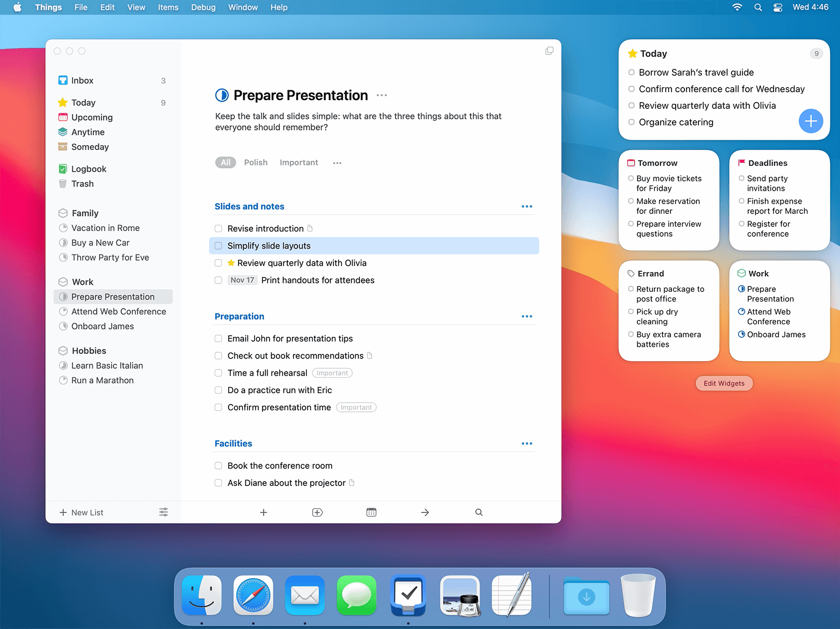Complete Email John for presentation tips
This screenshot has height=629, width=840.
point(218,338)
